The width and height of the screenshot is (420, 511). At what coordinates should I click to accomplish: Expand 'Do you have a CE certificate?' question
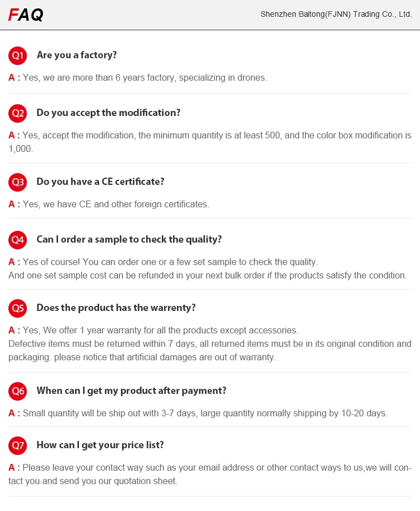click(100, 182)
